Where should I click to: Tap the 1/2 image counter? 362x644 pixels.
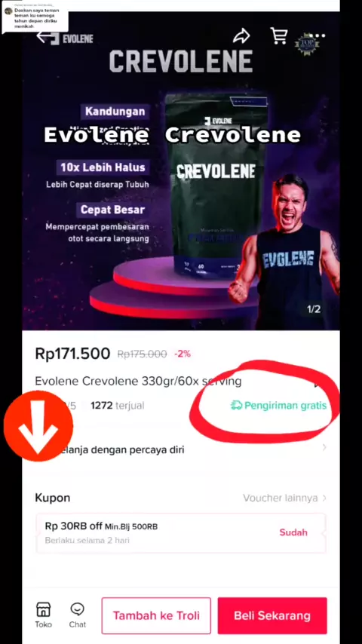pos(314,309)
